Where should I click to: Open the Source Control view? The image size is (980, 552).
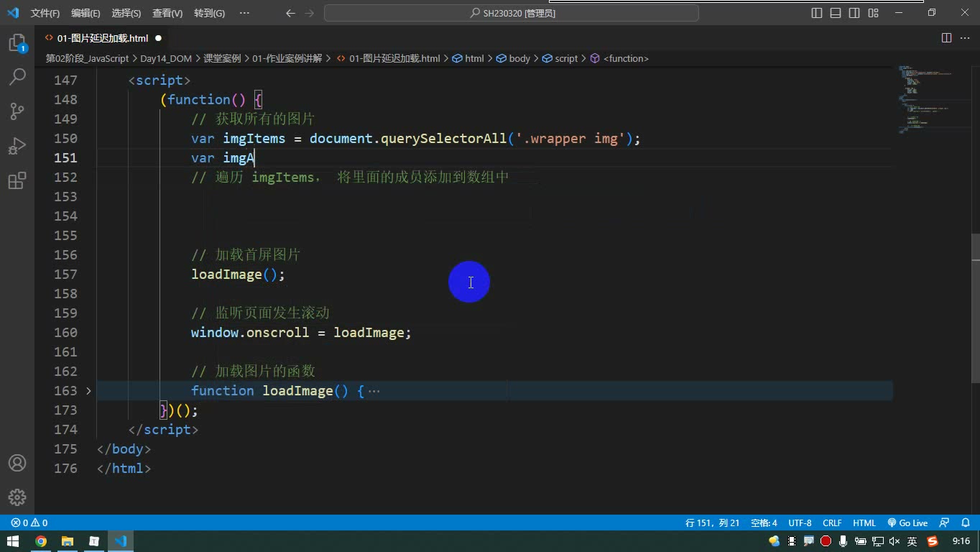(17, 111)
